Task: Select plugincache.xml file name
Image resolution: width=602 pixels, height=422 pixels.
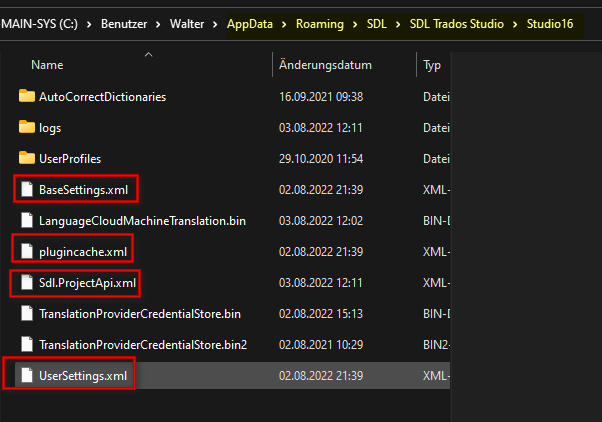Action: click(x=83, y=252)
